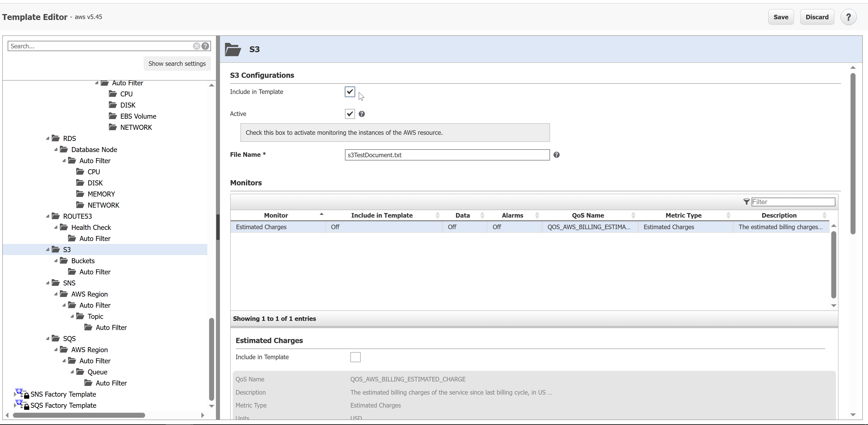This screenshot has height=425, width=868.
Task: Sort table by Metric Type column
Action: [x=683, y=215]
